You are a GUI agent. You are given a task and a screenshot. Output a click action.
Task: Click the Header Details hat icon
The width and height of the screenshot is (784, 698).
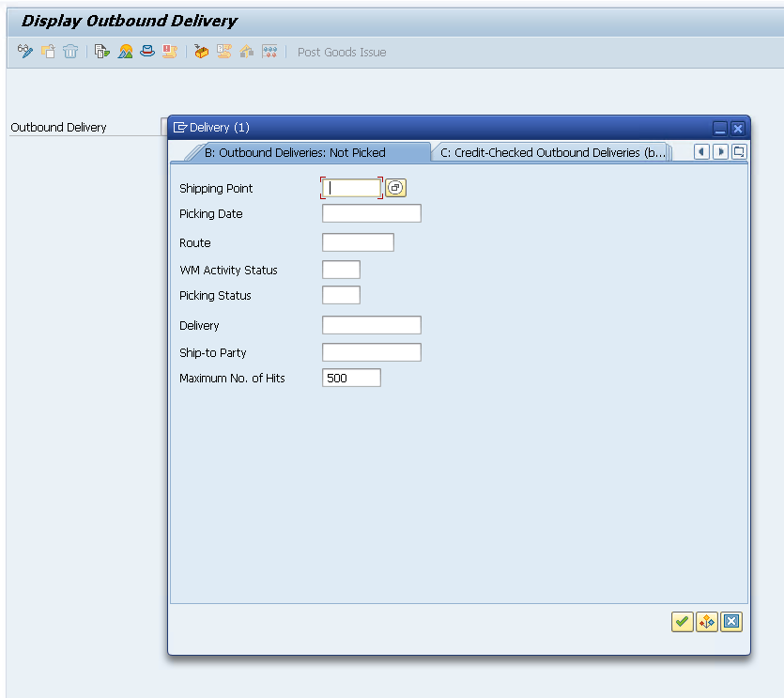coord(147,52)
